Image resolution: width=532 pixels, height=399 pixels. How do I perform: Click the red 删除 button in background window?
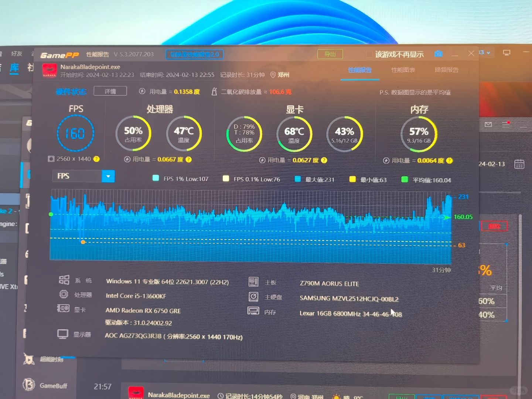click(x=494, y=226)
